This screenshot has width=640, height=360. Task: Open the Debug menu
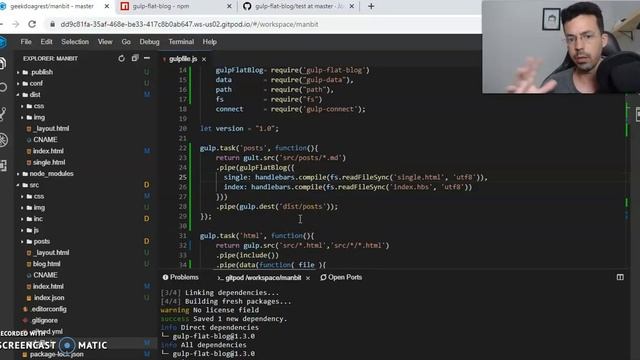tap(149, 42)
